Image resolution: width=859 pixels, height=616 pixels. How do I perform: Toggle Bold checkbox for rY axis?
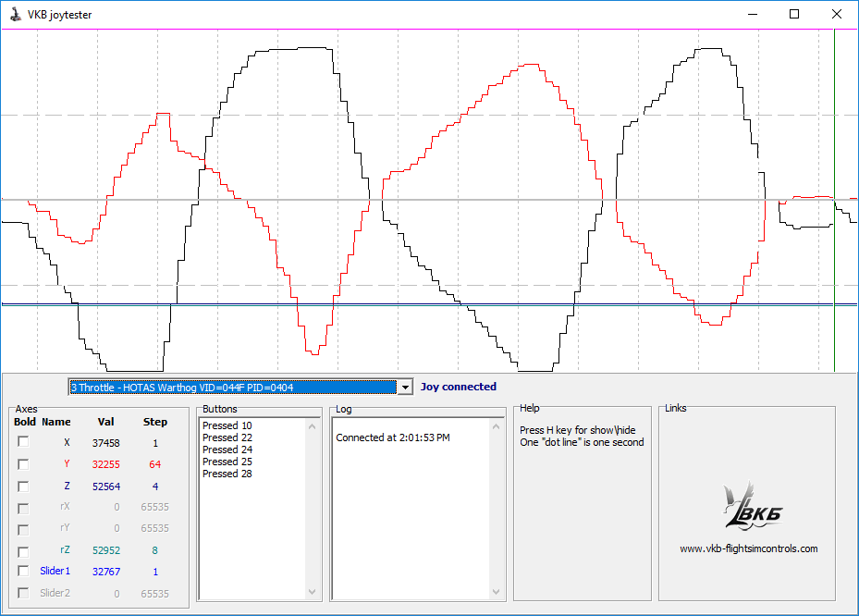point(23,530)
